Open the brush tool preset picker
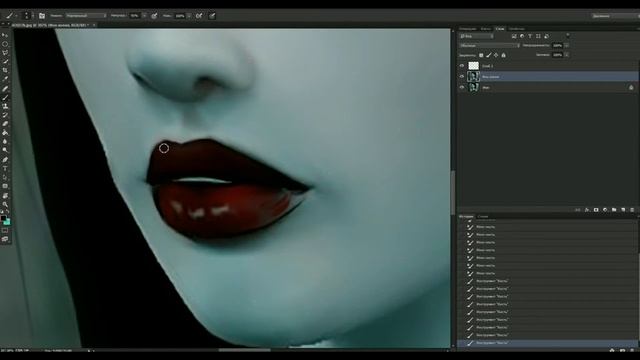The width and height of the screenshot is (640, 360). tap(11, 16)
